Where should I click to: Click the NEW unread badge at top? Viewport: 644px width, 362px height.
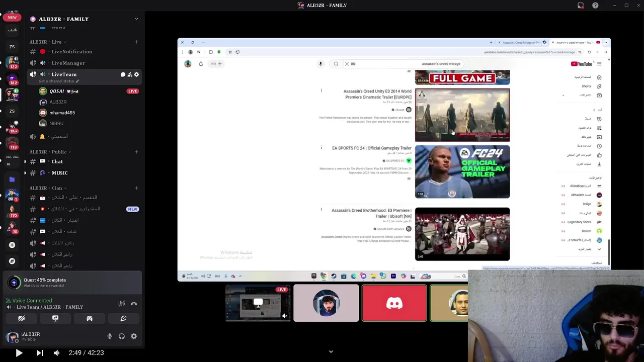pos(12,17)
